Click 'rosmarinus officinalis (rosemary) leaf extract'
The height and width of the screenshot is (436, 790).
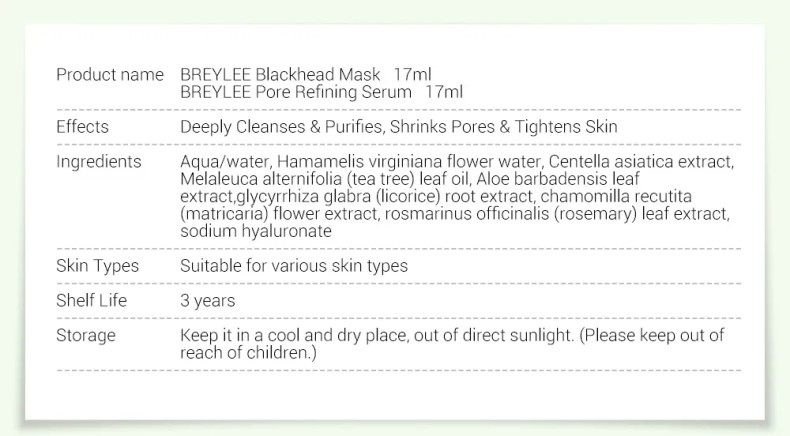tap(555, 214)
